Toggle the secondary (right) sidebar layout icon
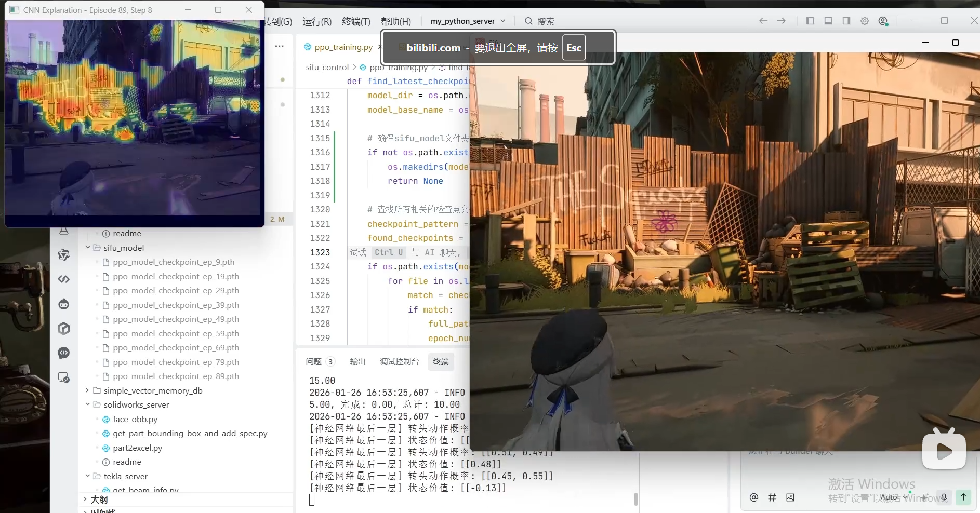Screen dimensions: 980x513 click(846, 21)
